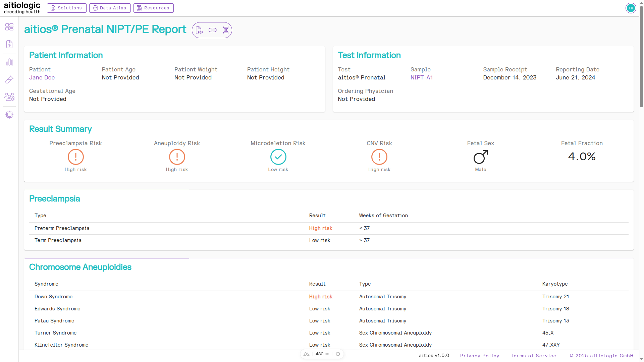This screenshot has width=644, height=362.
Task: Click the aitiologic logo
Action: tap(22, 8)
